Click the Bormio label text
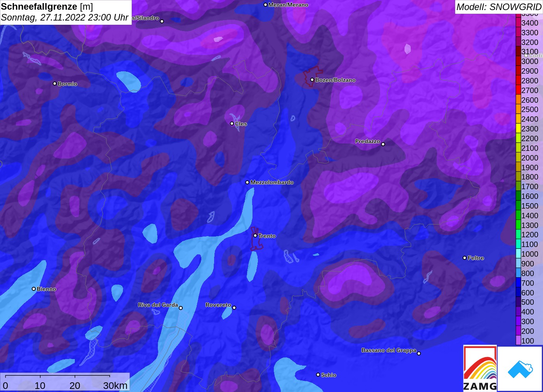543x392 pixels. [x=67, y=84]
